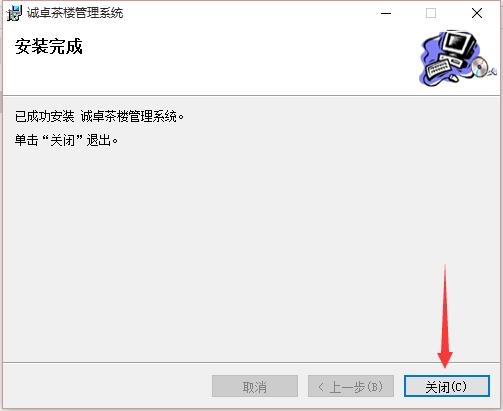Screen dimensions: 503x411
Task: Click the red arrow annotation
Action: point(445,316)
